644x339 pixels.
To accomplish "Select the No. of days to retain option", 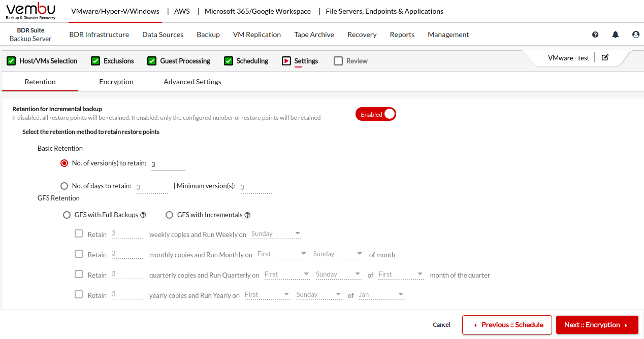I will 65,186.
